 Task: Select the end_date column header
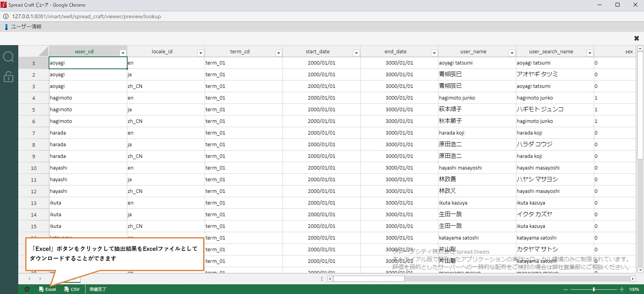[x=395, y=51]
